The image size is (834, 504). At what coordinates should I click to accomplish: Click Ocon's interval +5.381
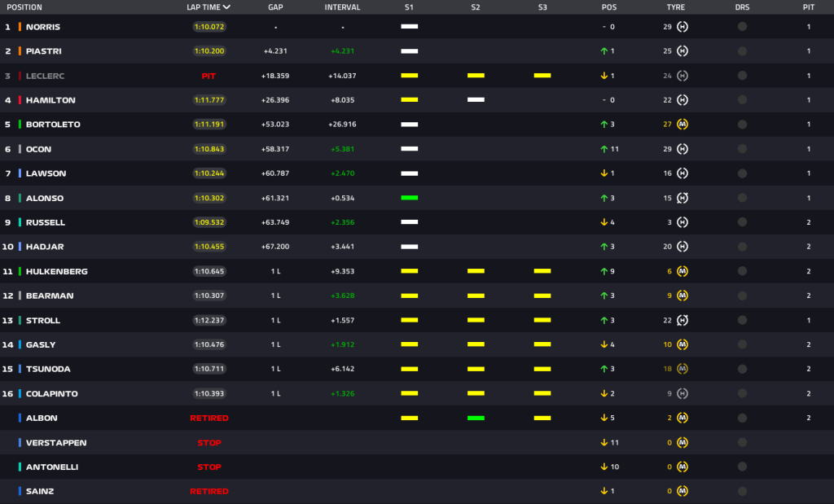pos(343,149)
